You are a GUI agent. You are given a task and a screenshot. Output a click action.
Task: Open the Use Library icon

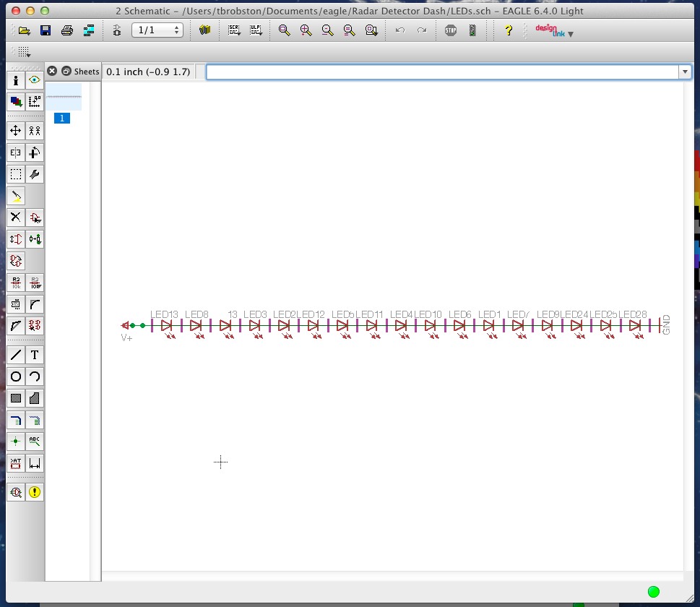pyautogui.click(x=205, y=30)
